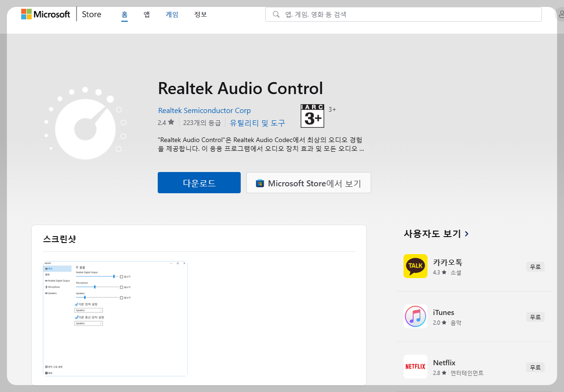The width and height of the screenshot is (564, 392).
Task: Open the Netflix app title
Action: point(444,363)
